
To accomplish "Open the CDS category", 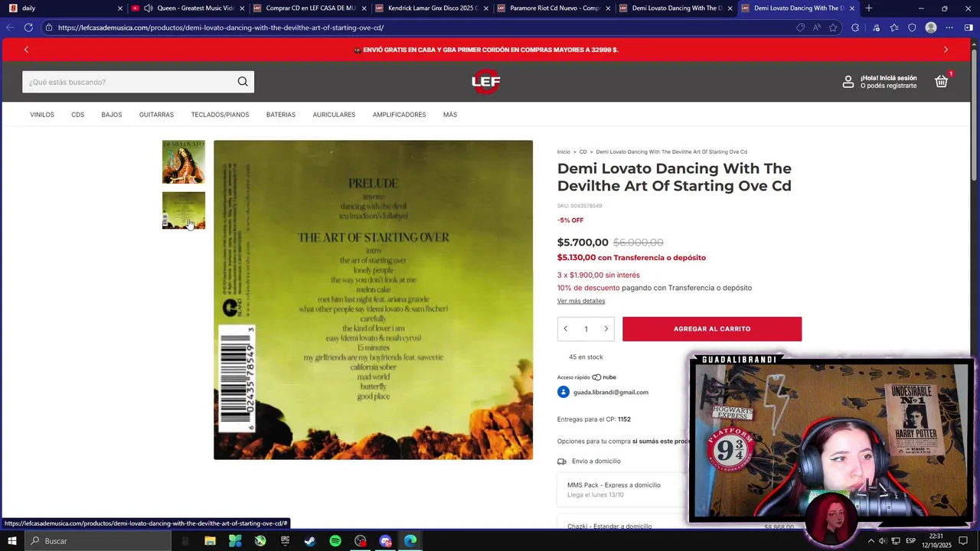I will point(78,115).
